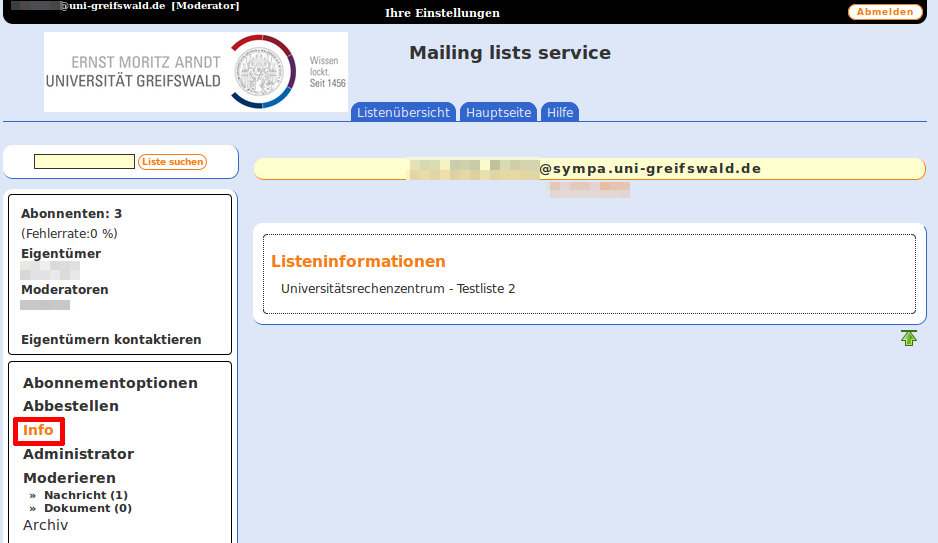Switch to the Hauptseite tab
Image resolution: width=938 pixels, height=543 pixels.
(498, 113)
